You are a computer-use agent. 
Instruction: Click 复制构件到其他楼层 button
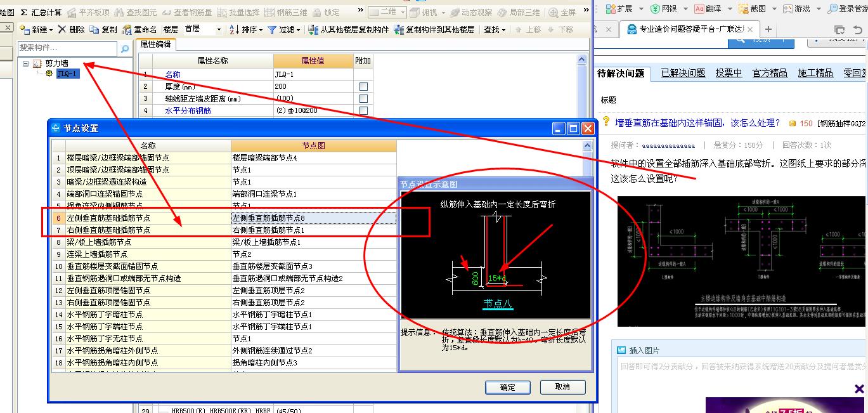point(434,29)
